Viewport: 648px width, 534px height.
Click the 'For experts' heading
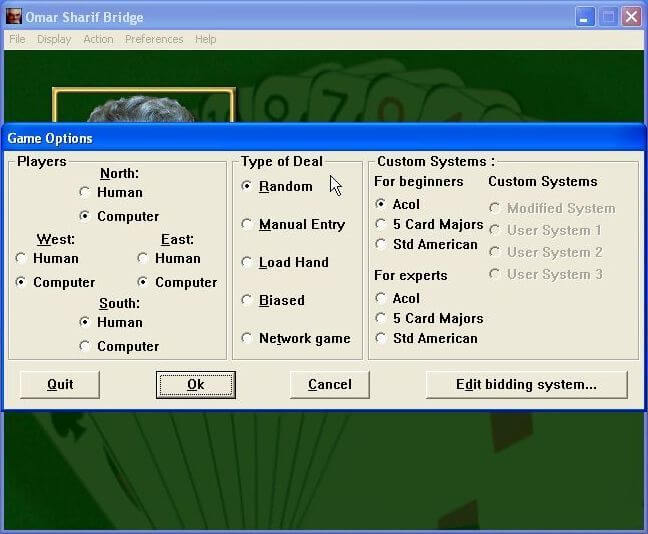coord(411,275)
